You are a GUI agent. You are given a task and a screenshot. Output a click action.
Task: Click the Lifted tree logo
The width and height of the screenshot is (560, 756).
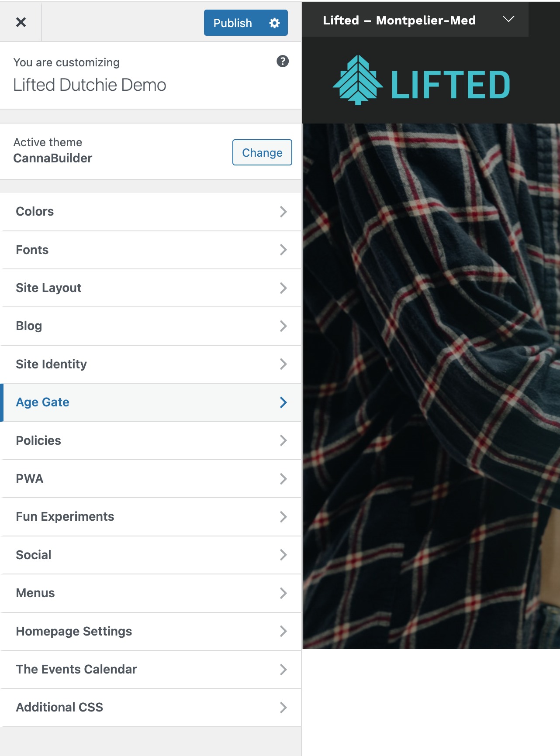click(421, 81)
